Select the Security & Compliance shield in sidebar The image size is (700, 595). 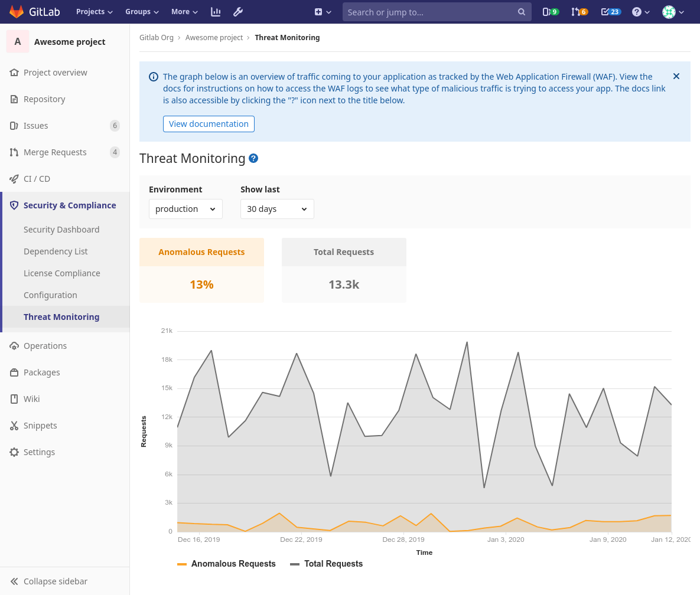tap(14, 205)
